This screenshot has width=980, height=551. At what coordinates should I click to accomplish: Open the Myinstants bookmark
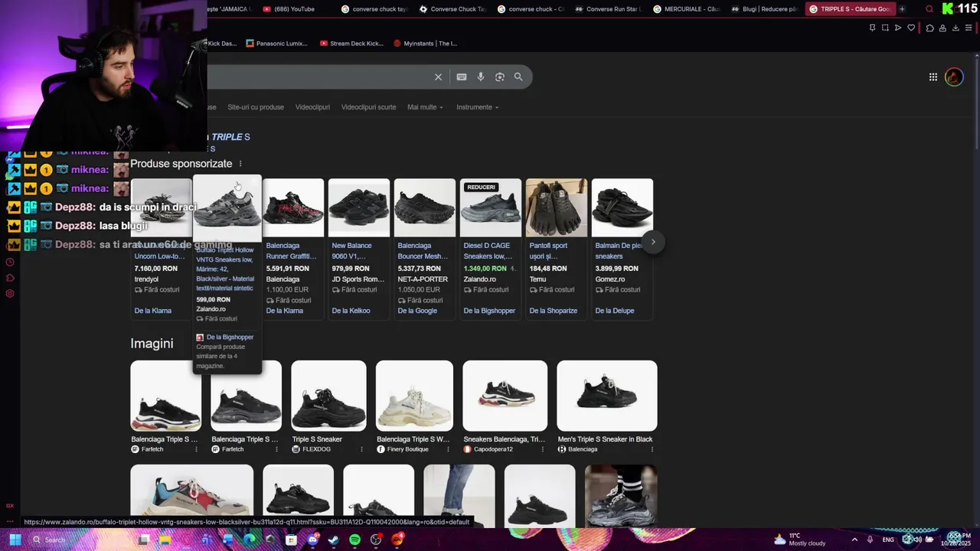(x=425, y=44)
